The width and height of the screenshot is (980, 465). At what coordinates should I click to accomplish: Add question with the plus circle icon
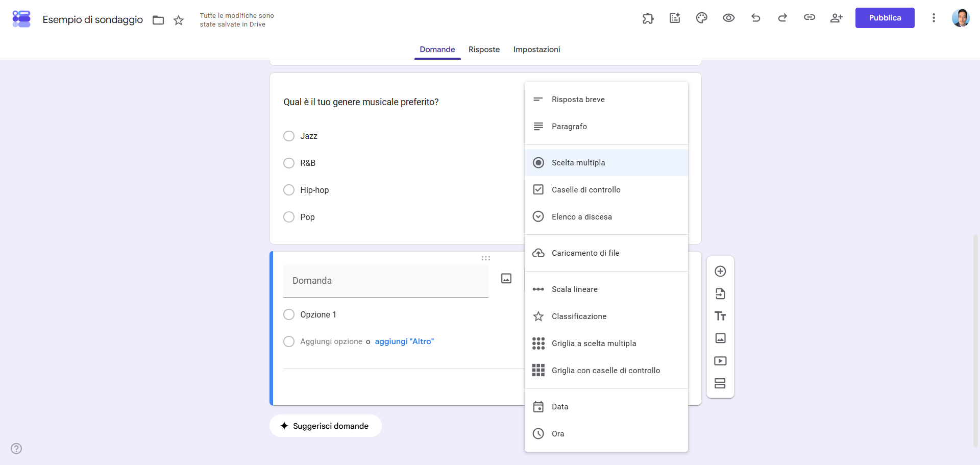pyautogui.click(x=720, y=271)
